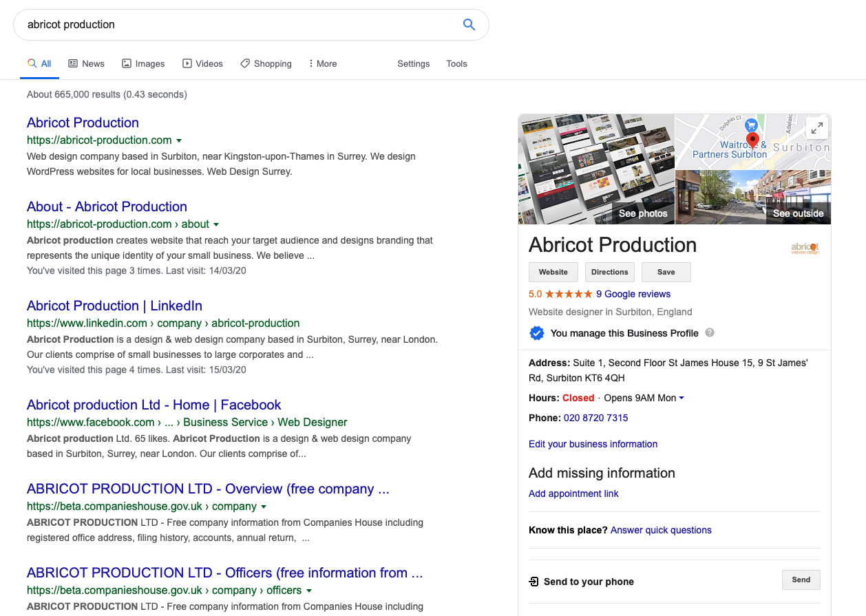The image size is (866, 616).
Task: Open the About - Abricot Production result
Action: [x=107, y=206]
